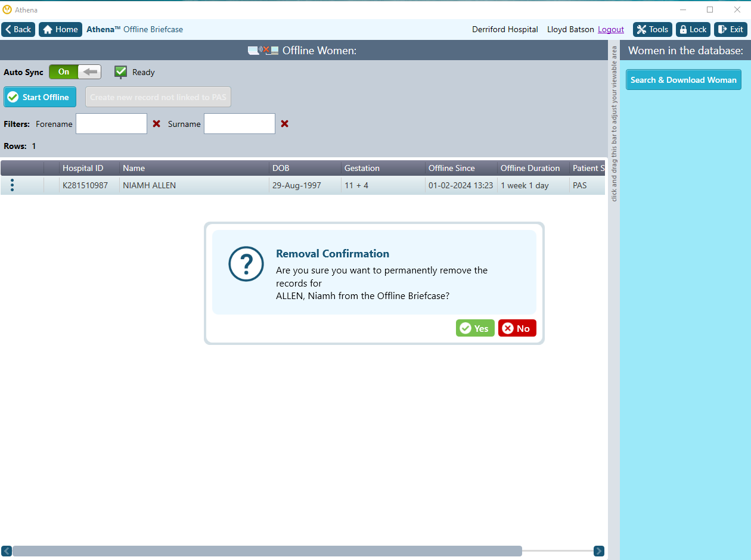Select the 1 week 1 day cell
Screen dimensions: 751x560
coord(533,185)
